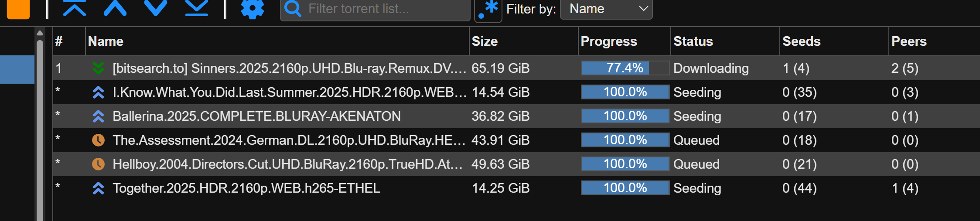This screenshot has height=221, width=980.
Task: Toggle the regex filter button
Action: click(x=488, y=9)
